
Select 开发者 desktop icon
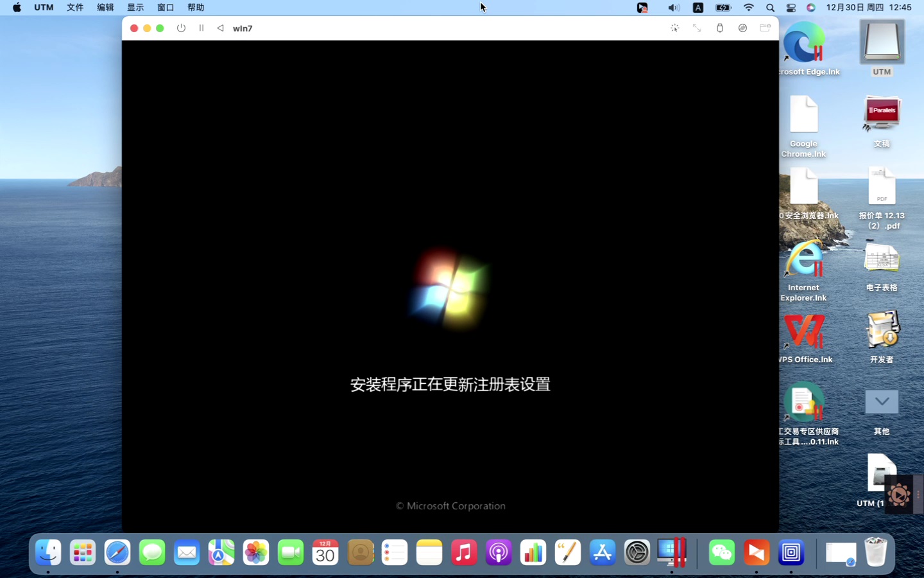[x=882, y=330]
